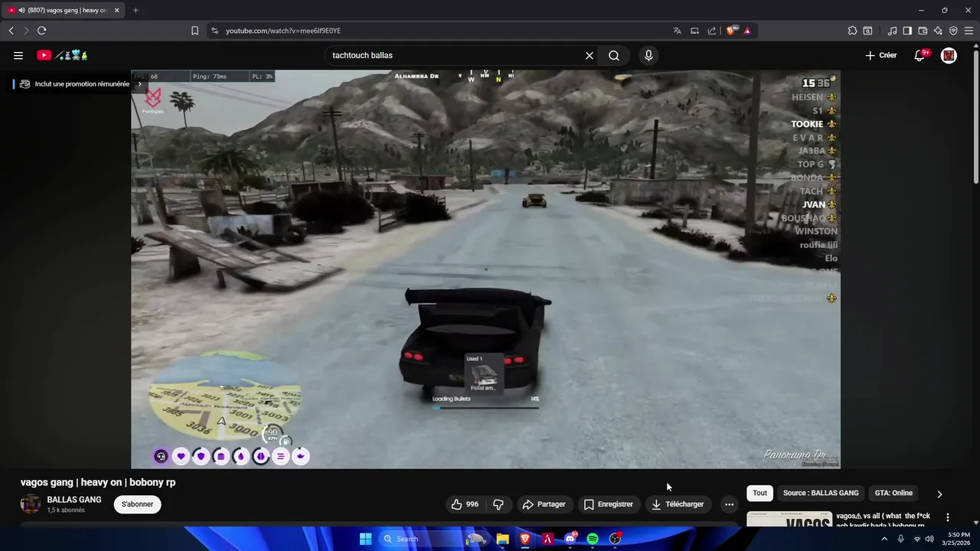This screenshot has width=980, height=551.
Task: Open File Explorer from the taskbar
Action: (x=502, y=539)
